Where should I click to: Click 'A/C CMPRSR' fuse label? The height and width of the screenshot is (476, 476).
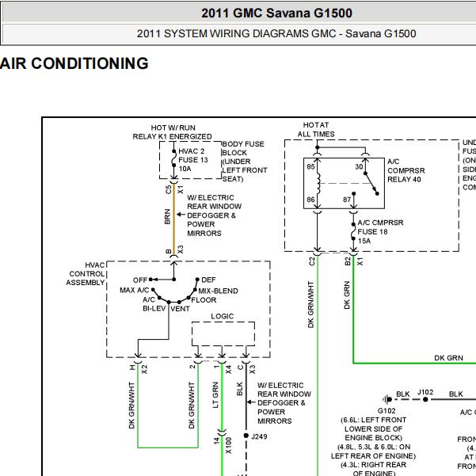[380, 223]
